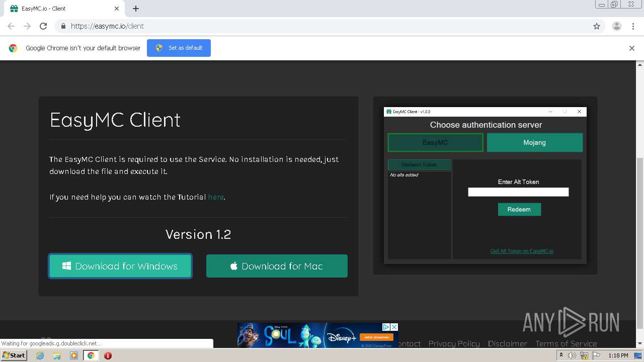This screenshot has width=644, height=362.
Task: Click scrollbar down arrow
Action: pos(640,343)
